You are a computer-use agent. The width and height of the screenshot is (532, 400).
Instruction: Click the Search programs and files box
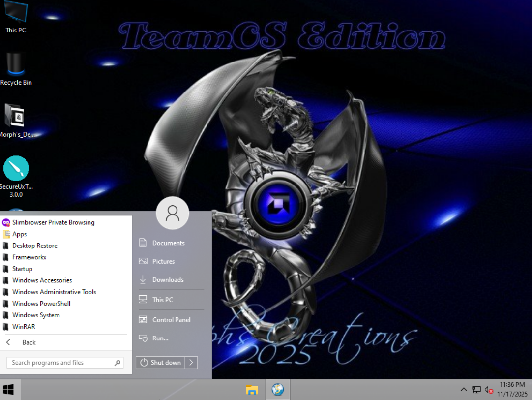click(65, 363)
